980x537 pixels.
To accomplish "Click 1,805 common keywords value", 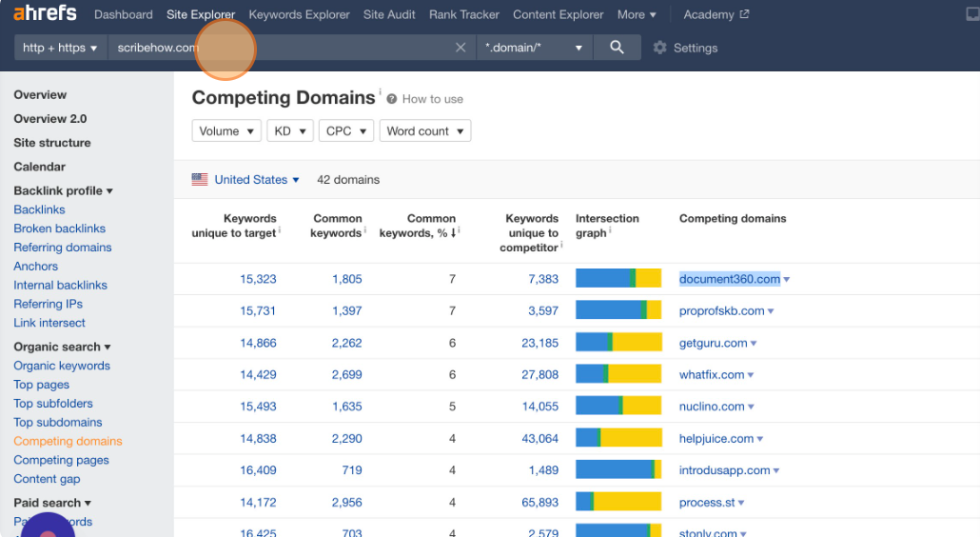I will (347, 279).
